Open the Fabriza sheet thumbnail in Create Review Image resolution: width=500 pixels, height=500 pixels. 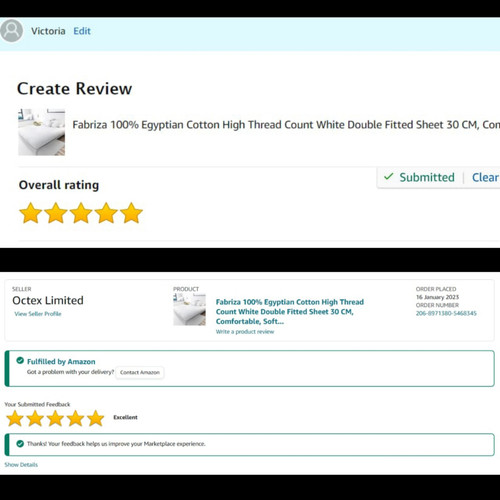click(x=41, y=132)
